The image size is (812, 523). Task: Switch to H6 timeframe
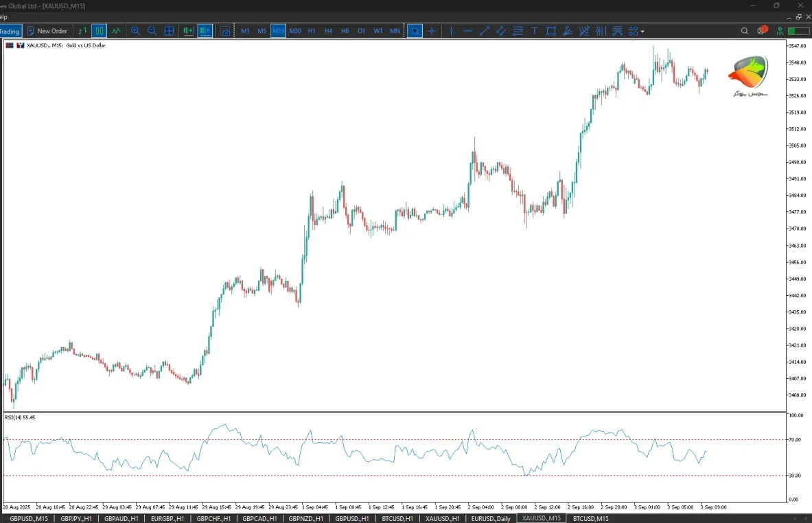pyautogui.click(x=345, y=31)
